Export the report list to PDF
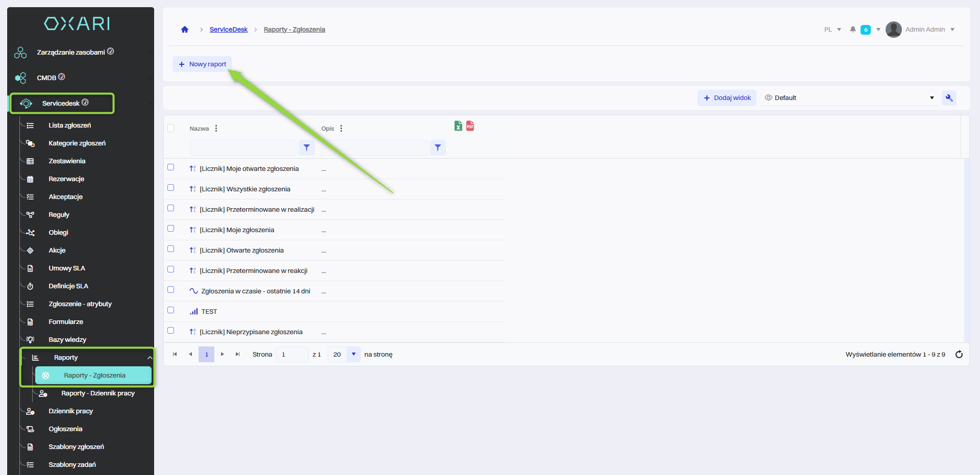 (x=470, y=126)
